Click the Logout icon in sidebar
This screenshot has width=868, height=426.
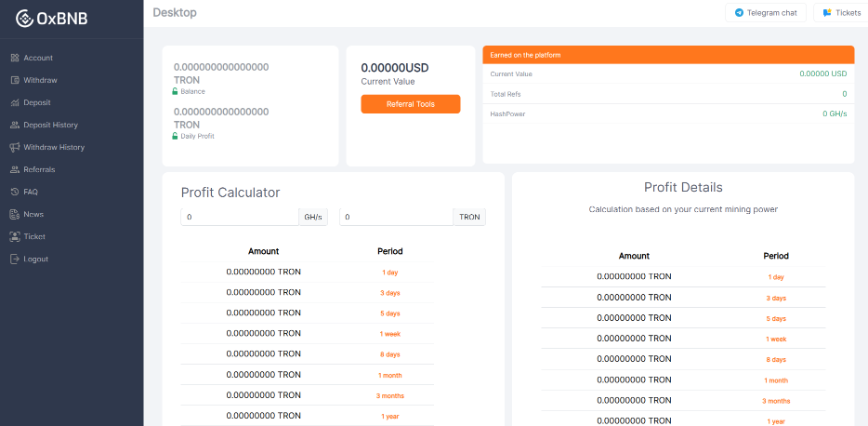pyautogui.click(x=15, y=259)
